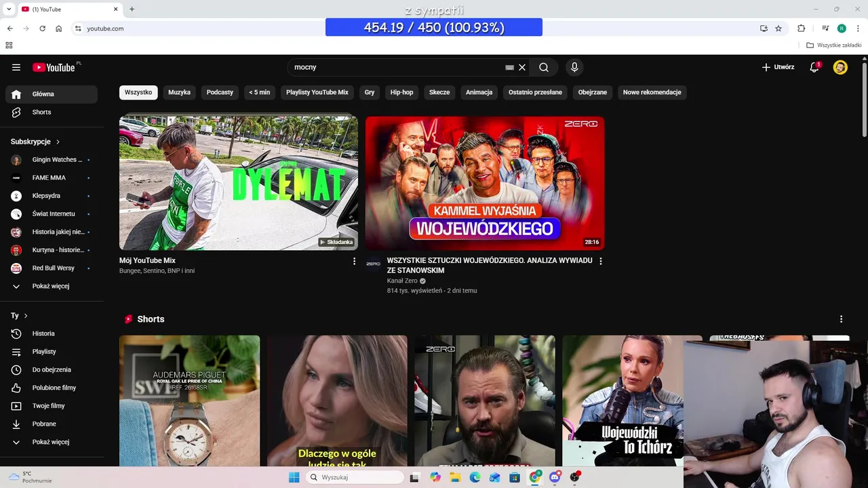Open the notifications bell
The width and height of the screenshot is (868, 488).
click(814, 67)
